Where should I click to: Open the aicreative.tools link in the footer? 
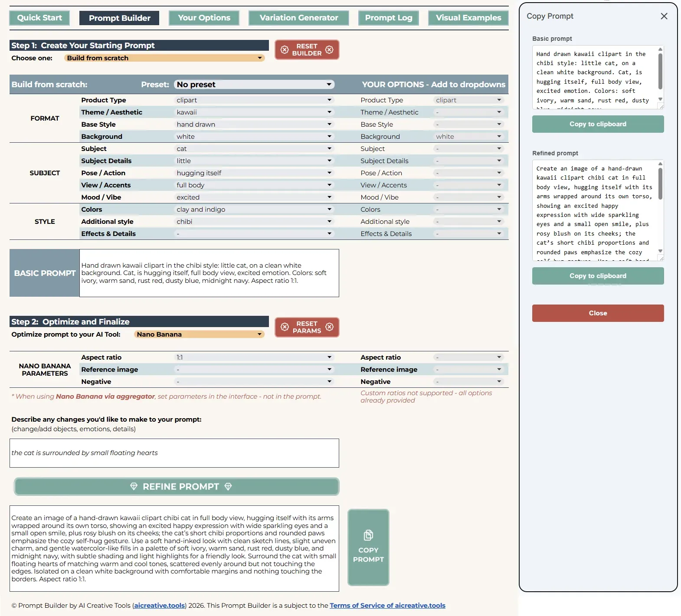160,606
